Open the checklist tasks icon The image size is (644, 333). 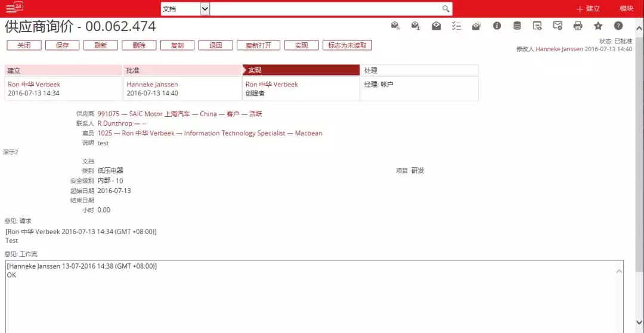pyautogui.click(x=457, y=26)
